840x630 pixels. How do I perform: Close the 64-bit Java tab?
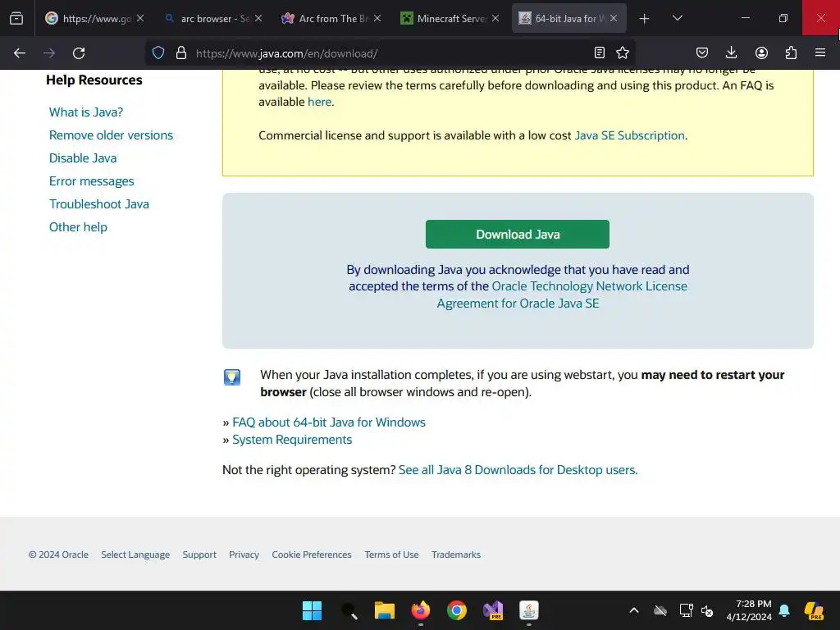point(614,18)
